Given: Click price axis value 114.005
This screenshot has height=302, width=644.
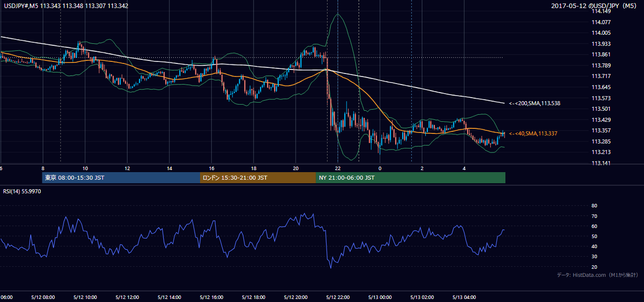Looking at the screenshot, I should [x=601, y=33].
